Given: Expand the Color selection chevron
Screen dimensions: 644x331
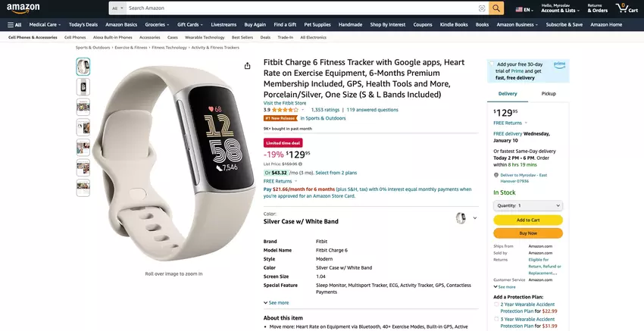Looking at the screenshot, I should [475, 218].
